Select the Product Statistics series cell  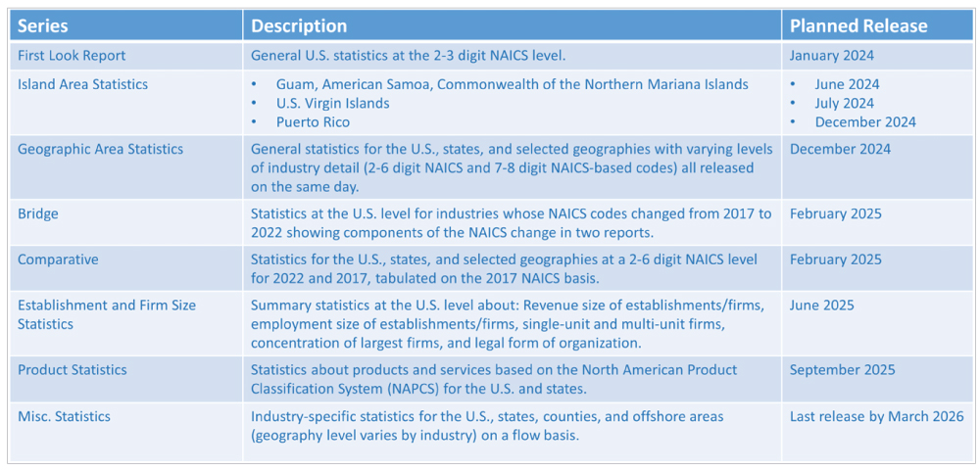(126, 379)
